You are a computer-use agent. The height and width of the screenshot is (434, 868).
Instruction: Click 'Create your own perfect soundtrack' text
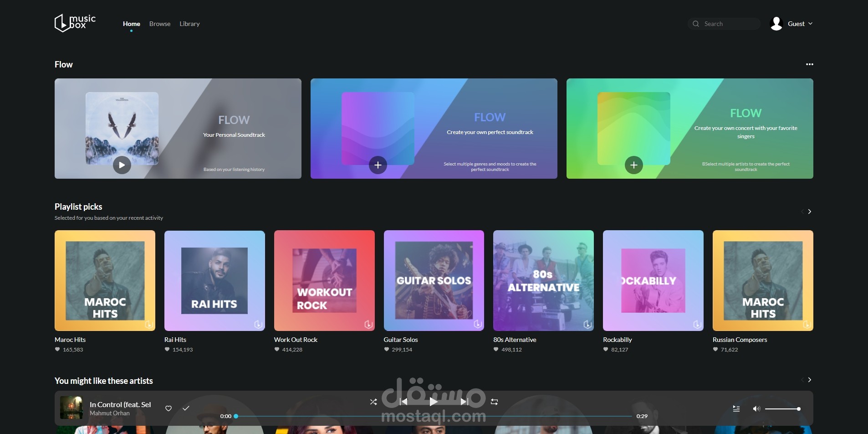click(490, 132)
